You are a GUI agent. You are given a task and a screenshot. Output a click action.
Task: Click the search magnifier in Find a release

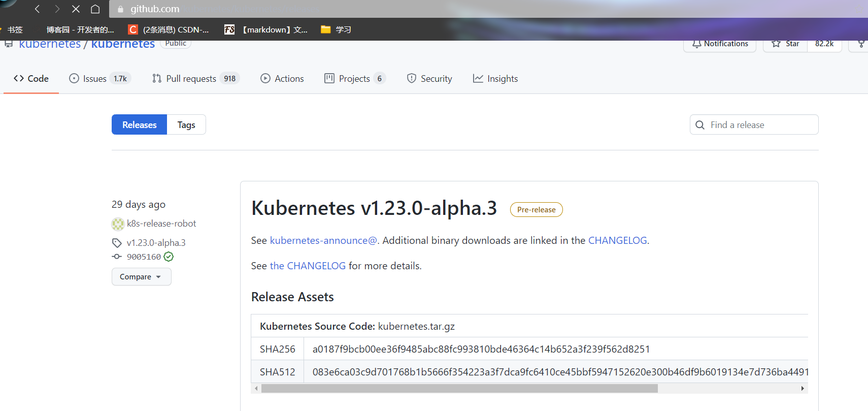tap(700, 125)
